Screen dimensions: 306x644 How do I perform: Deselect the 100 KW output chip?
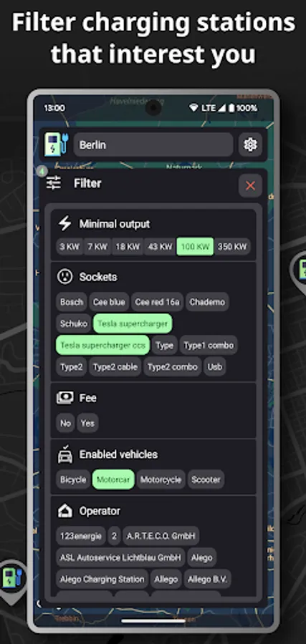[x=195, y=246]
